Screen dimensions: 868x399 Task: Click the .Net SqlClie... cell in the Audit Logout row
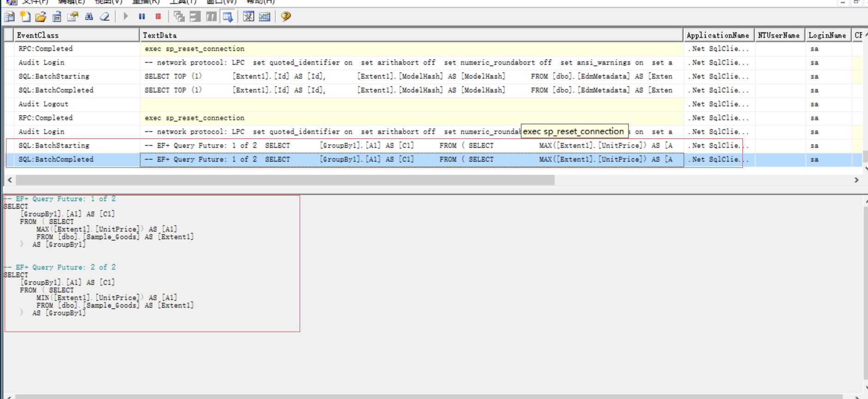(x=718, y=104)
